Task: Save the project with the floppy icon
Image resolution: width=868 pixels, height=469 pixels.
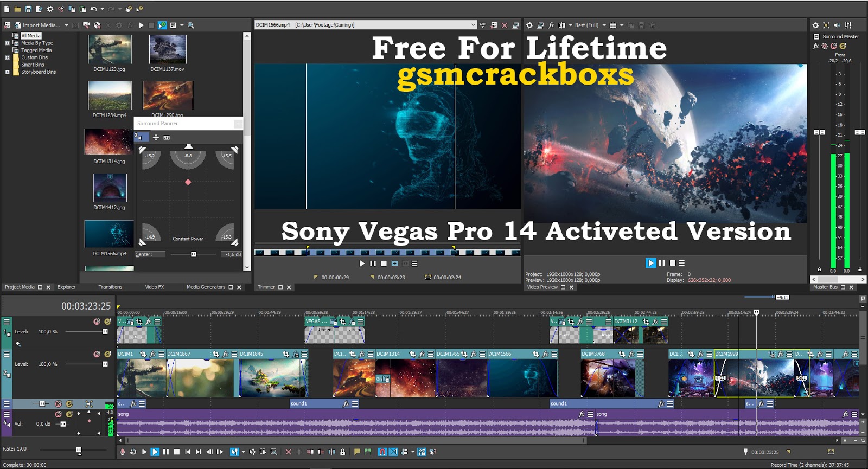Action: tap(28, 9)
